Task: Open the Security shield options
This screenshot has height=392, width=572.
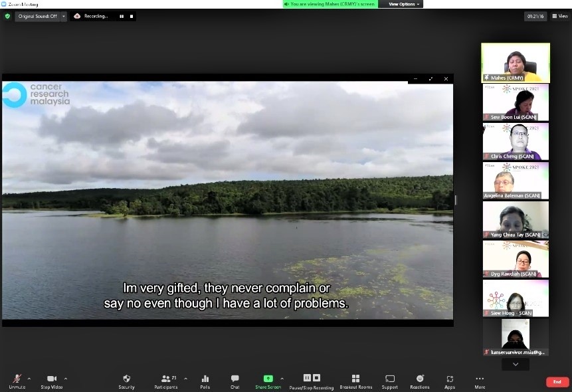Action: click(x=126, y=380)
